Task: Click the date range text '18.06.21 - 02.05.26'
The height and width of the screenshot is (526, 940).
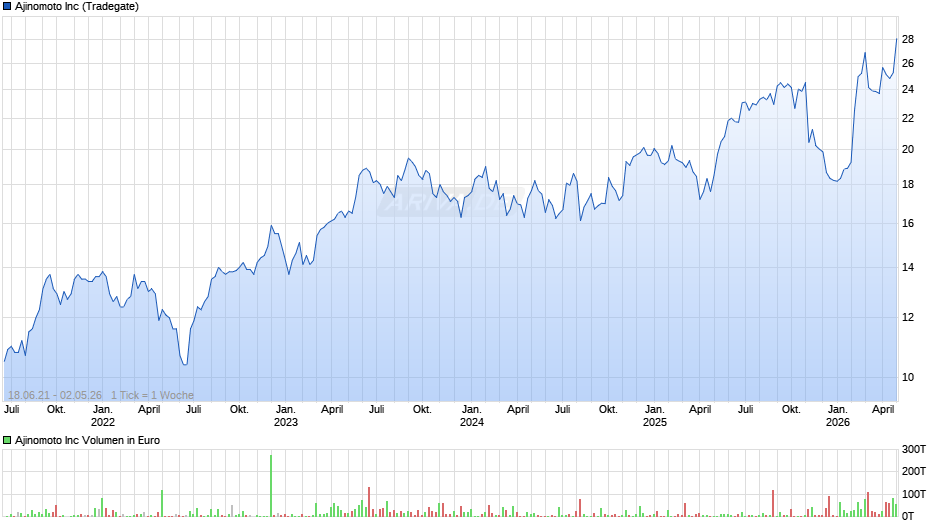Action: coord(55,395)
